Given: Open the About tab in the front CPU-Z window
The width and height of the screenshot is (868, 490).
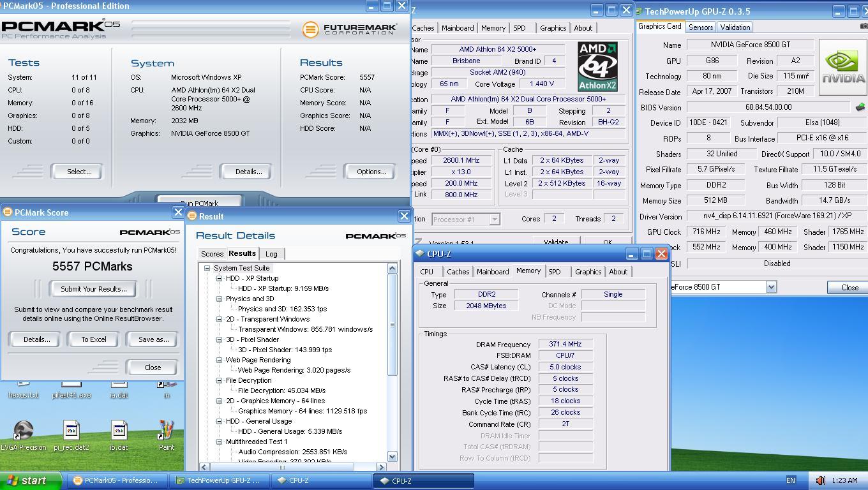Looking at the screenshot, I should click(618, 272).
